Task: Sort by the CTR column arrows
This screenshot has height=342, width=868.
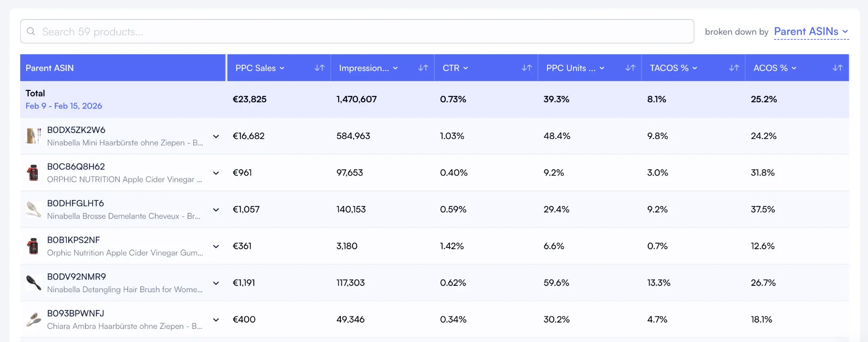Action: pos(527,68)
